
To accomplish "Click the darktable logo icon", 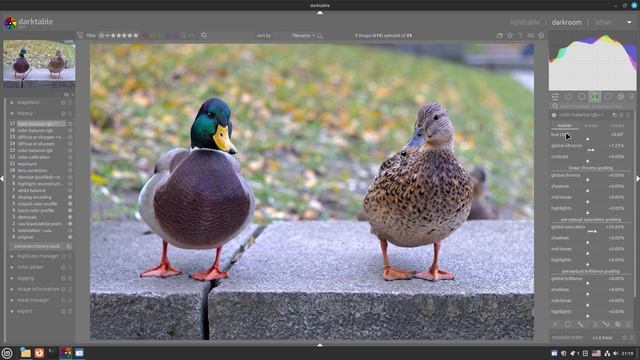I will (x=10, y=23).
